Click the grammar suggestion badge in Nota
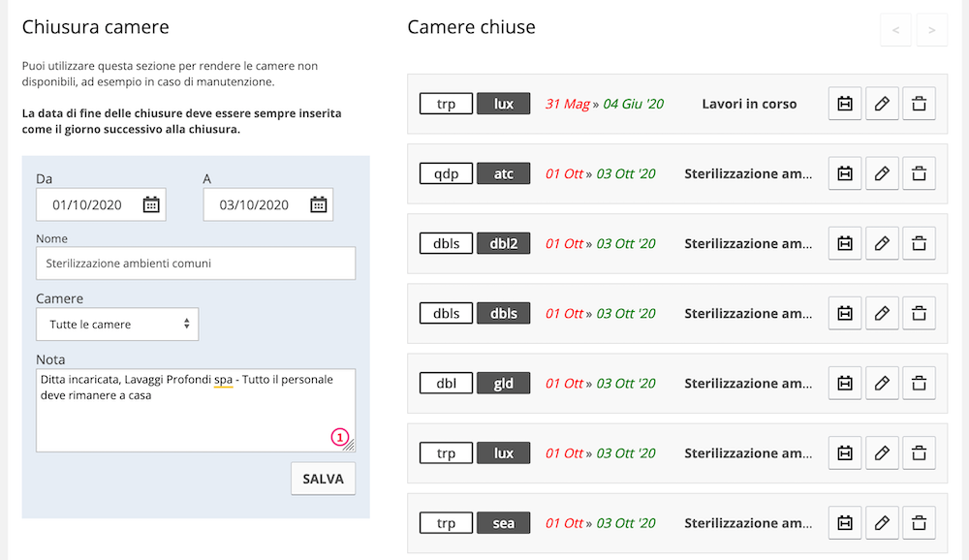Image resolution: width=969 pixels, height=560 pixels. 339,437
